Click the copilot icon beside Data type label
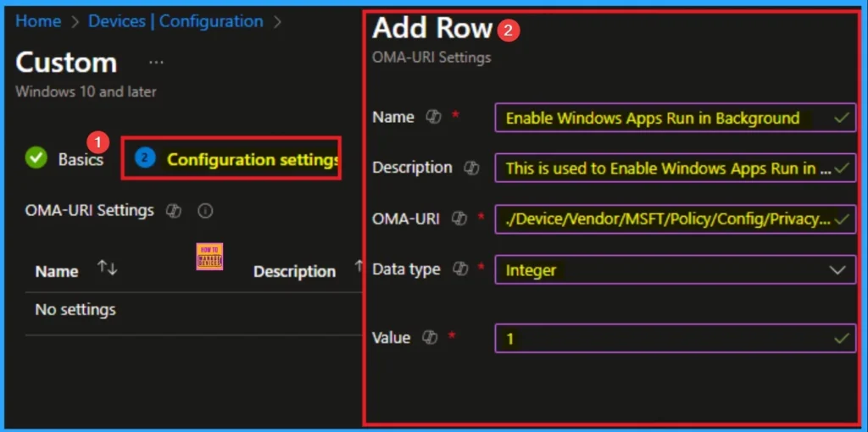 [x=460, y=269]
